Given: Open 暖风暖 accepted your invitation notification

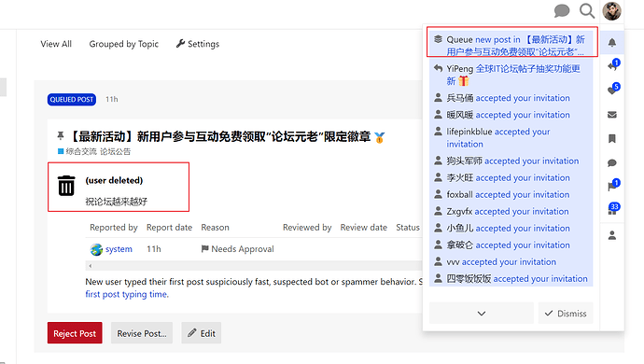Looking at the screenshot, I should (x=511, y=115).
